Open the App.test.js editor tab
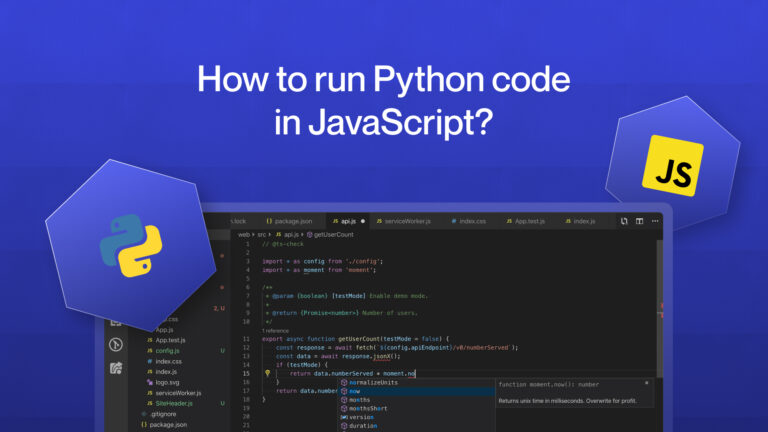Viewport: 768px width, 432px height. (525, 221)
